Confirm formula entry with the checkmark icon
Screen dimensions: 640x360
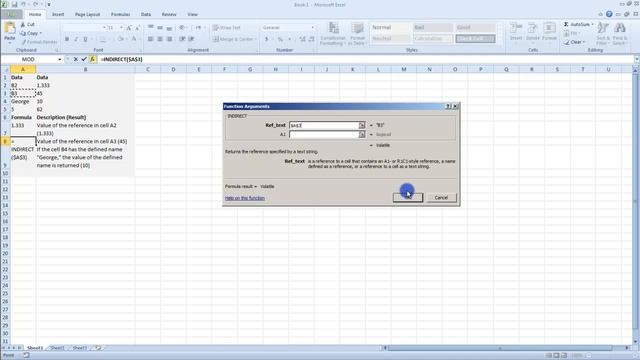[x=84, y=60]
